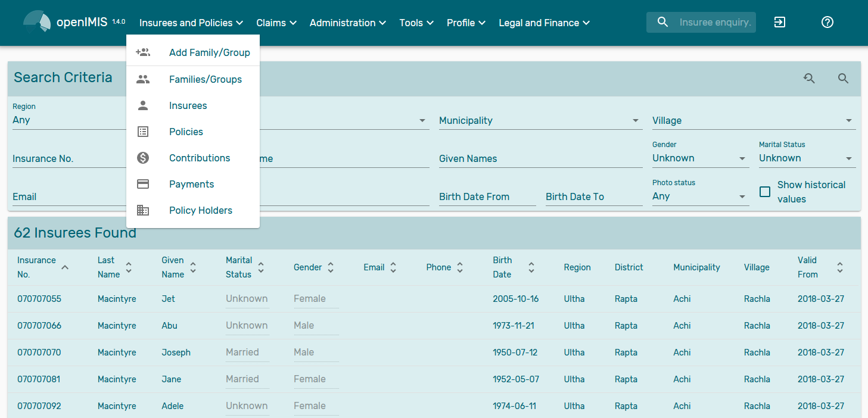Open Contributions using the dollar icon
Screen dimensions: 868x418
(143, 158)
